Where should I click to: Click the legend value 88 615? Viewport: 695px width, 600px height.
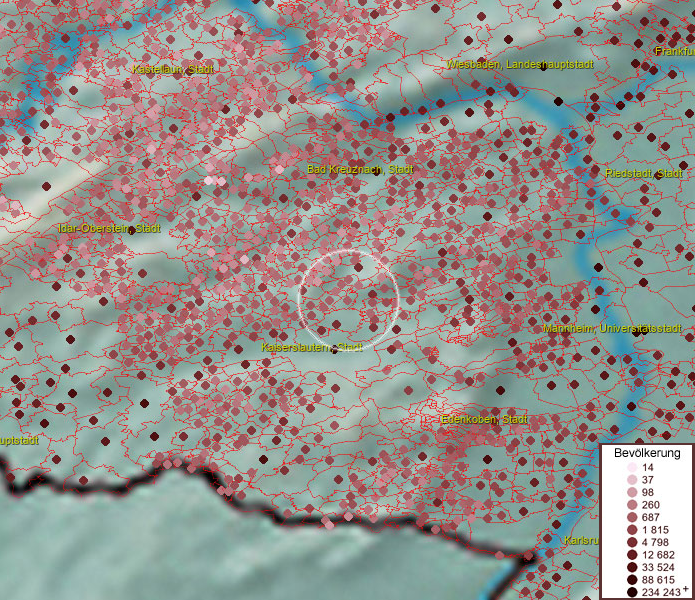point(658,580)
